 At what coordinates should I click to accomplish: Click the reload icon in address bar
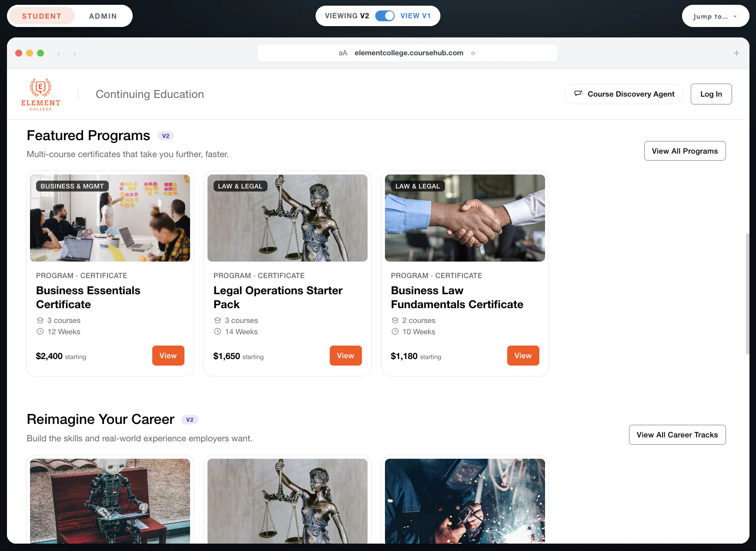coord(473,53)
